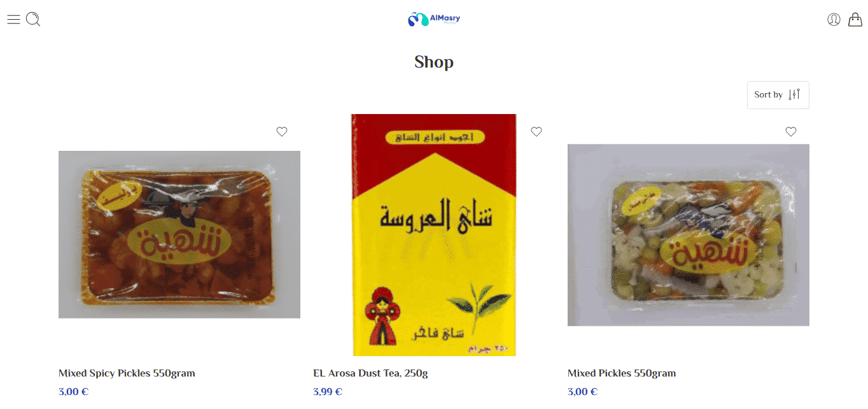868x409 pixels.
Task: Expand the Sort by dropdown
Action: [778, 95]
